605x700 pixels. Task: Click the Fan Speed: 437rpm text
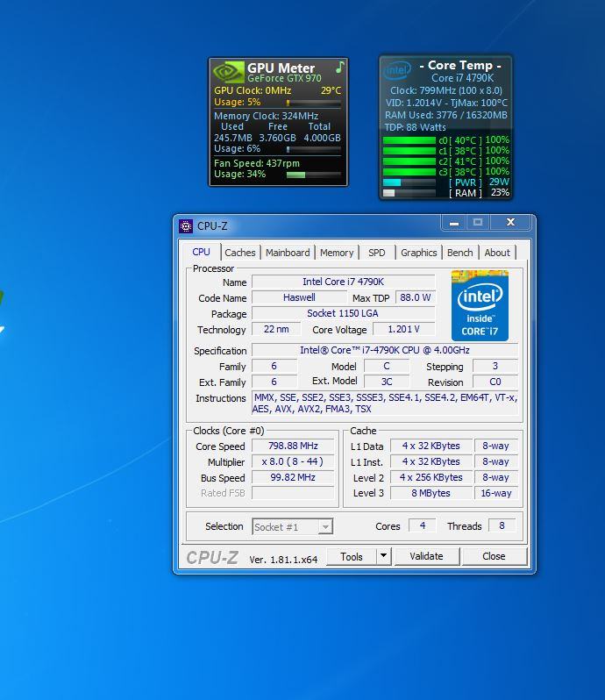[x=257, y=163]
